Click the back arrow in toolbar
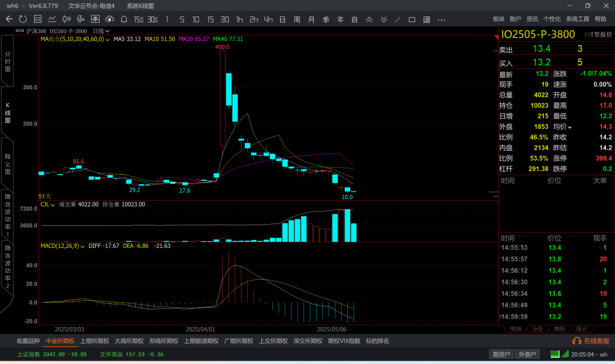This screenshot has height=364, width=615. pos(9,19)
